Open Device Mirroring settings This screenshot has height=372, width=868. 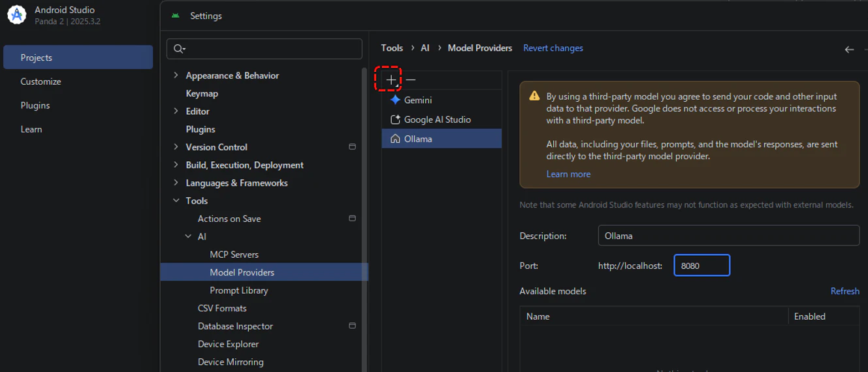(x=231, y=362)
